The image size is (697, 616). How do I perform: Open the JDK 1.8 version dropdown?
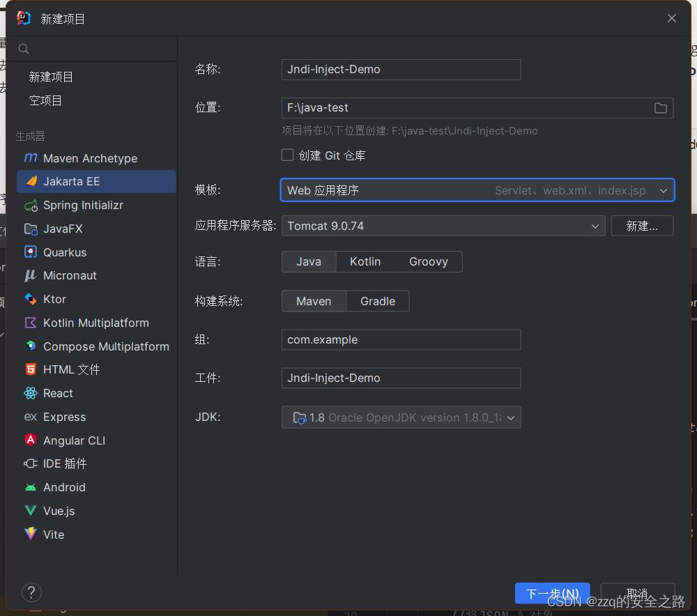tap(401, 417)
